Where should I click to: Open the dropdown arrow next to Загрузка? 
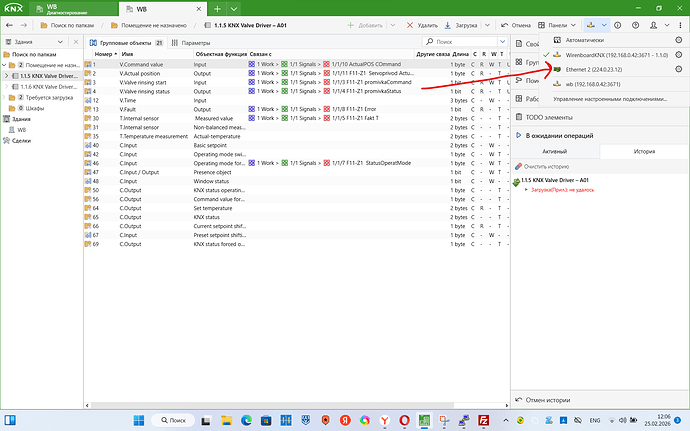(487, 26)
